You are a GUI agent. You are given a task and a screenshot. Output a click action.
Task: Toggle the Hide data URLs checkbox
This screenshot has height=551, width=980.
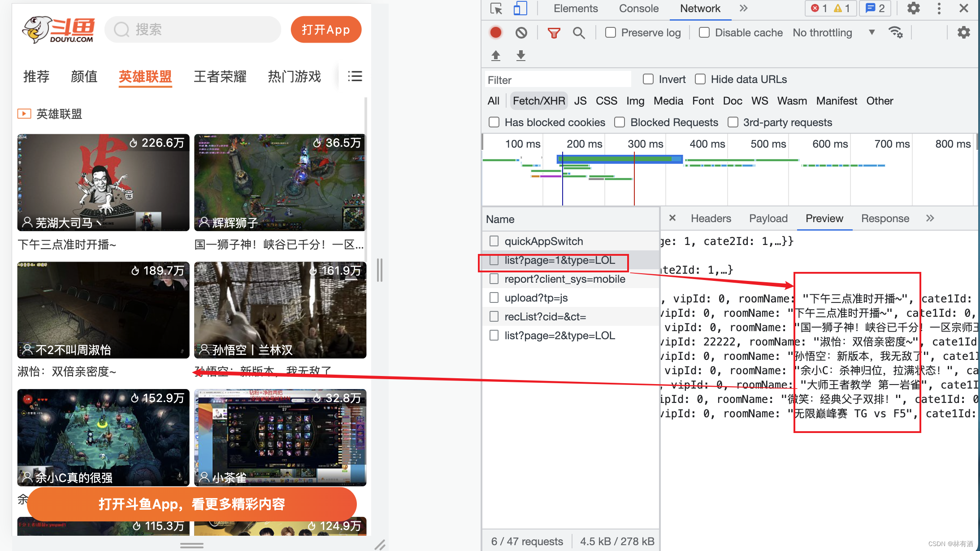(700, 79)
